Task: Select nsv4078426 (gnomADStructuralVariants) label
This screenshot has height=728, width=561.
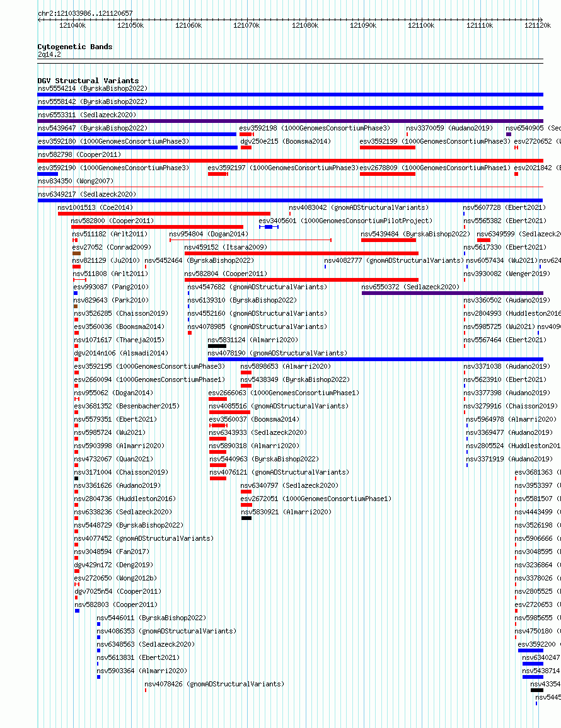Action: coord(214,684)
